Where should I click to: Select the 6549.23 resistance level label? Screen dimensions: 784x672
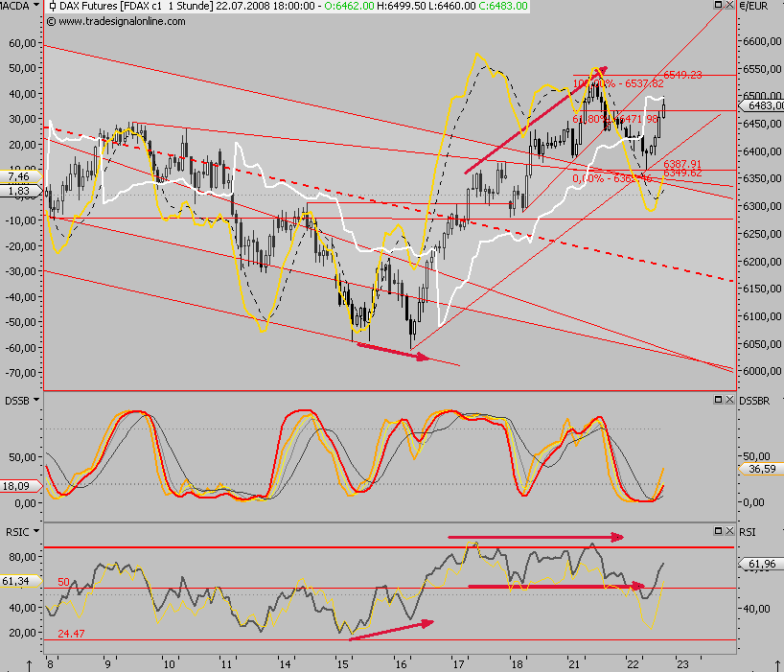[682, 75]
